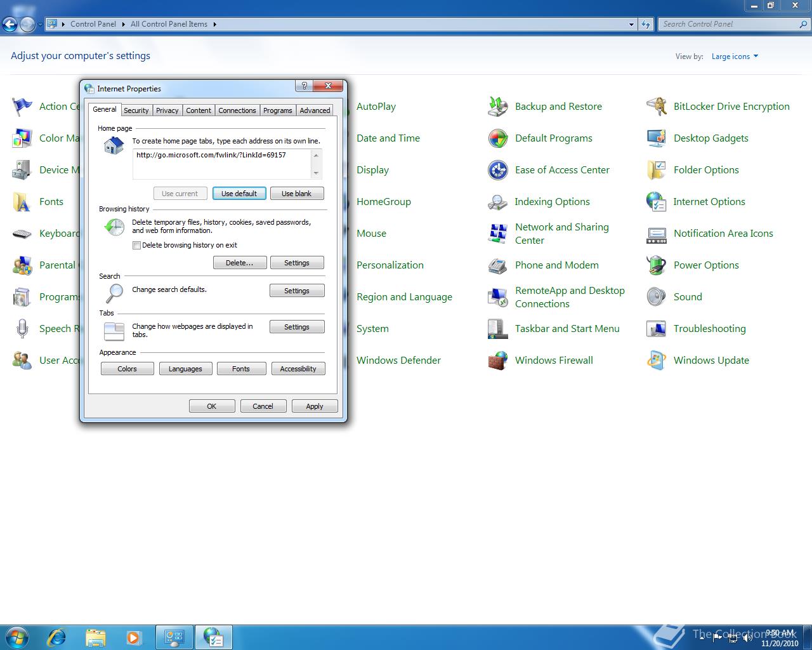The width and height of the screenshot is (812, 650).
Task: Click the Cancel button
Action: click(263, 406)
